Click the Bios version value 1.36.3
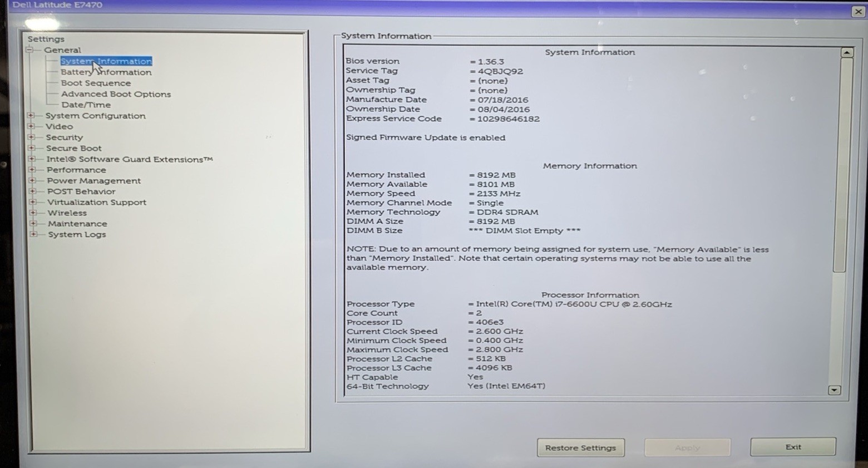Screen dimensions: 868x468 click(491, 62)
